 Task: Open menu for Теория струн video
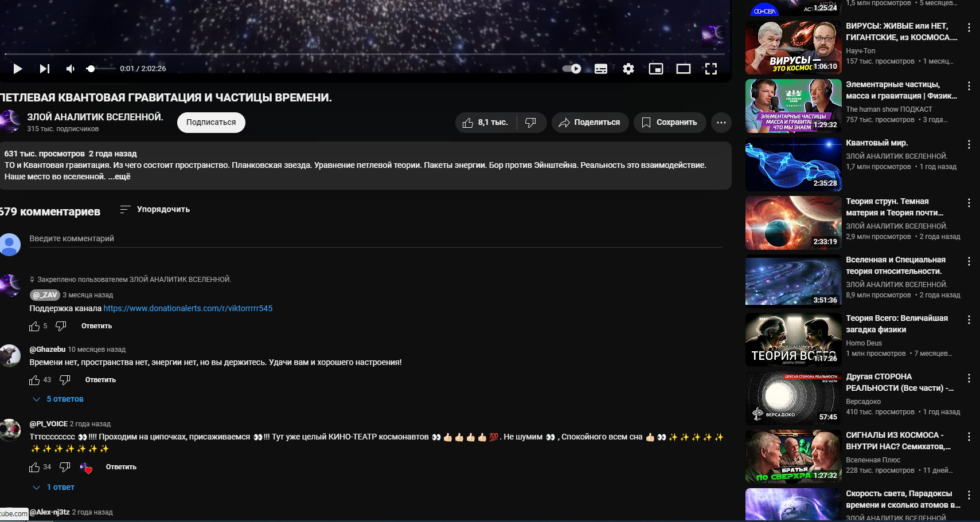969,203
